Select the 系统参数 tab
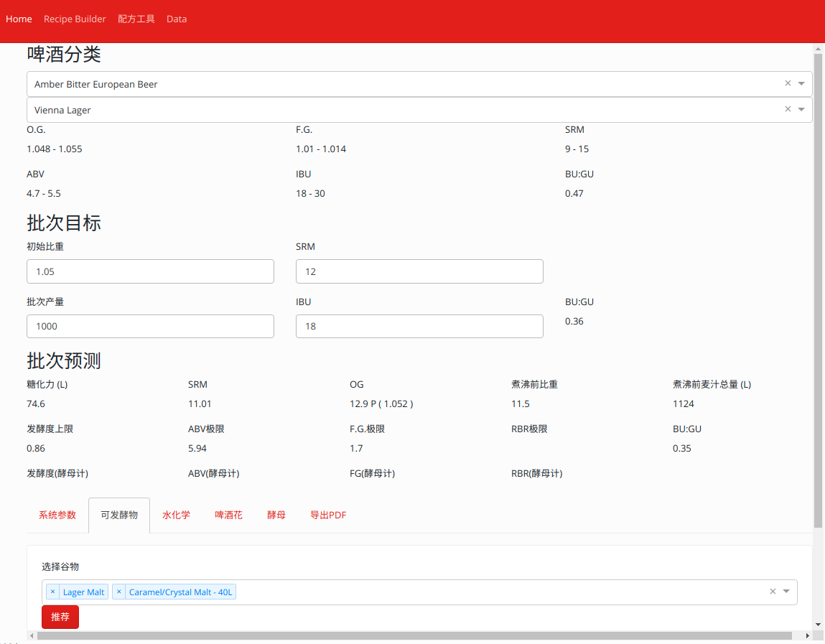The width and height of the screenshot is (825, 644). click(57, 515)
